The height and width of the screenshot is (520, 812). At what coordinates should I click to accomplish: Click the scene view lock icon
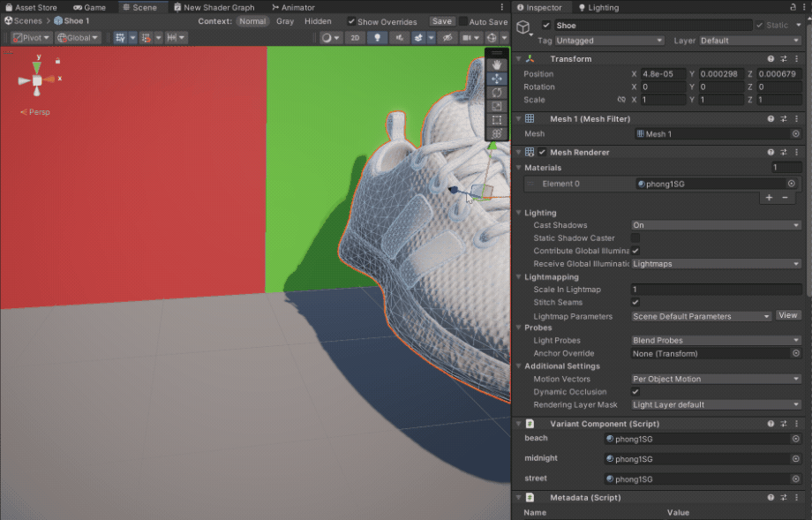click(x=58, y=61)
